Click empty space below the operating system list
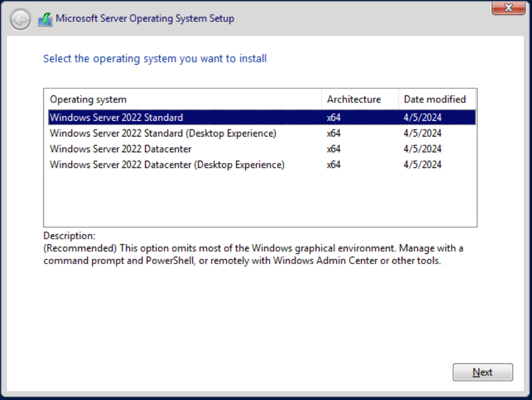Screen dimensions: 532x400 coord(259,199)
